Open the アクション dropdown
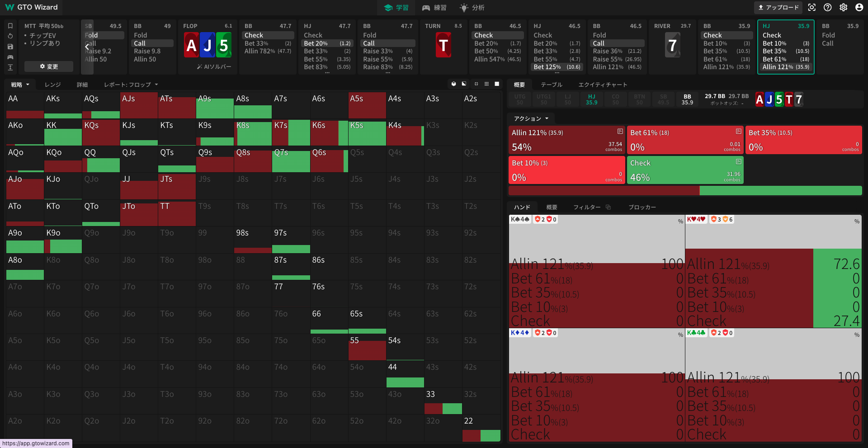The height and width of the screenshot is (448, 868). pos(531,118)
